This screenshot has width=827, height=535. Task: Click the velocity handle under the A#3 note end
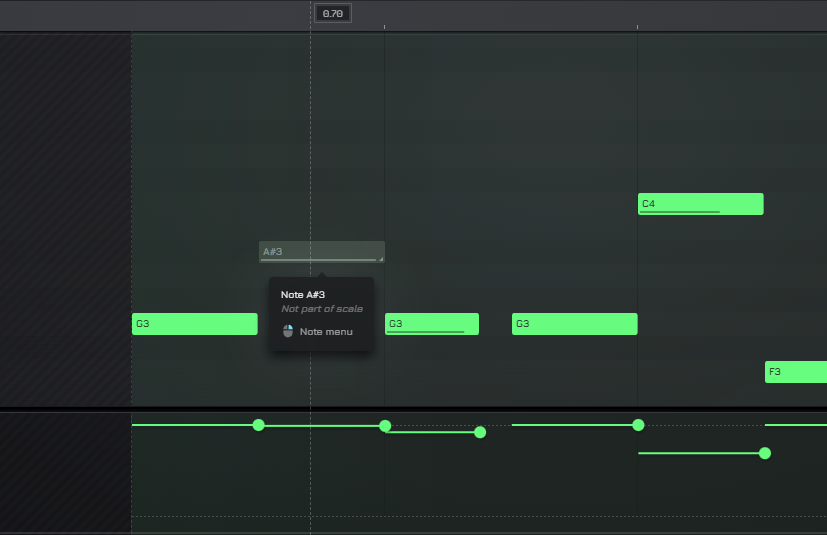tap(385, 426)
